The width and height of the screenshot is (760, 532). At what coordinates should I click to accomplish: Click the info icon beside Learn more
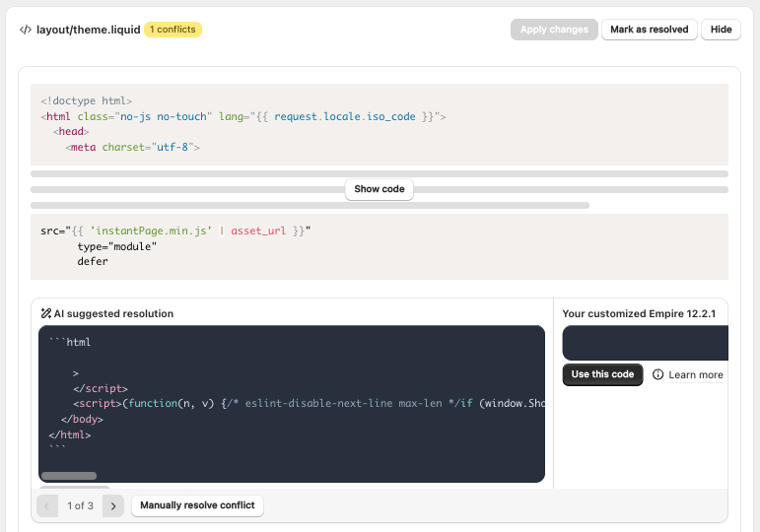[657, 374]
